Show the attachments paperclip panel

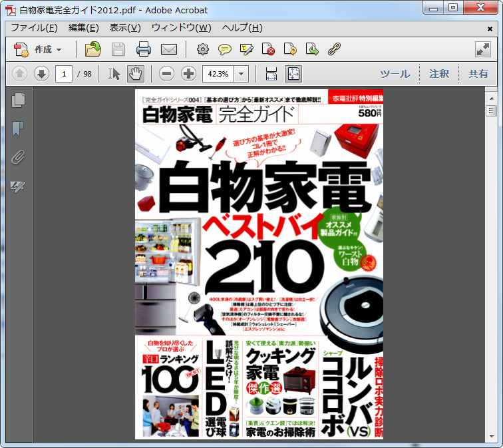(19, 157)
